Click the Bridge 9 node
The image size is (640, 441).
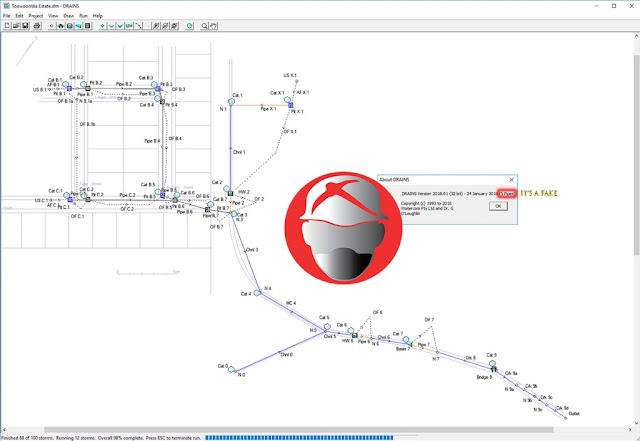(x=494, y=370)
